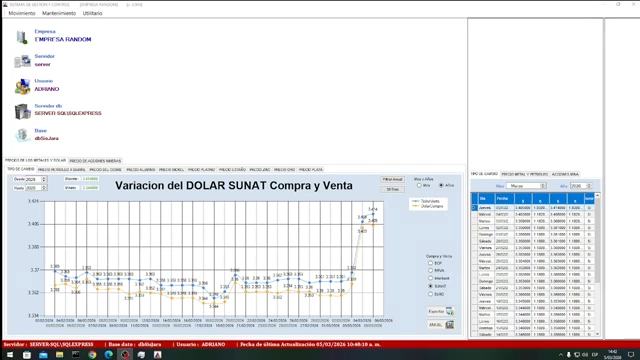Click the 30 Dias button
This screenshot has height=360, width=640.
click(392, 189)
